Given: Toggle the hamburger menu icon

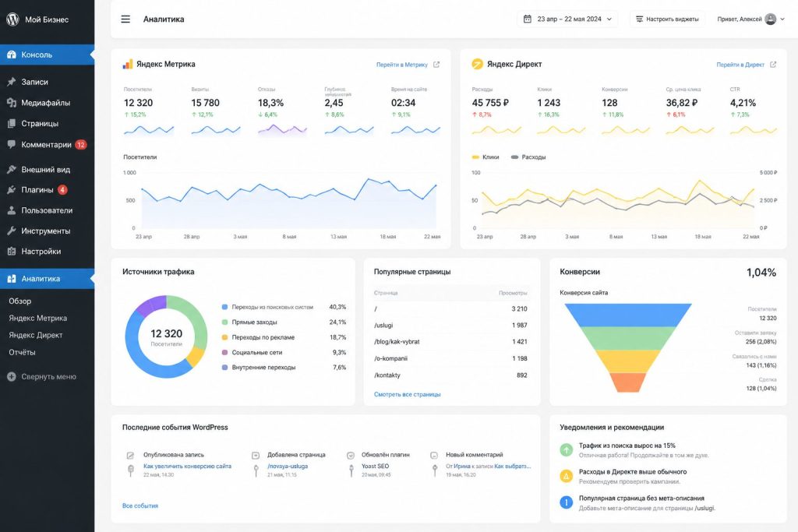Looking at the screenshot, I should 125,19.
